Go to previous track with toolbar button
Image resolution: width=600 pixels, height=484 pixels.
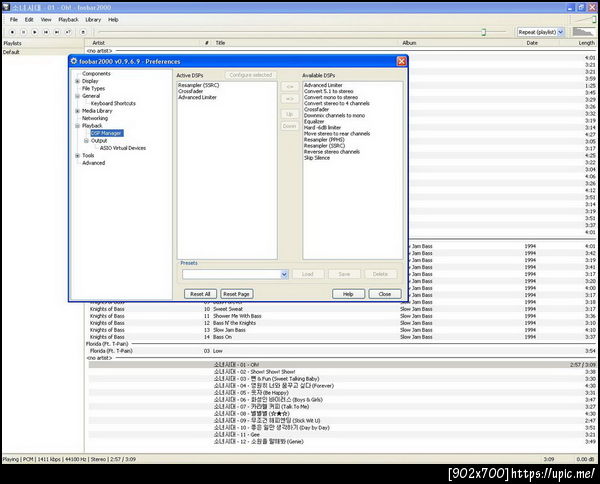[x=46, y=32]
